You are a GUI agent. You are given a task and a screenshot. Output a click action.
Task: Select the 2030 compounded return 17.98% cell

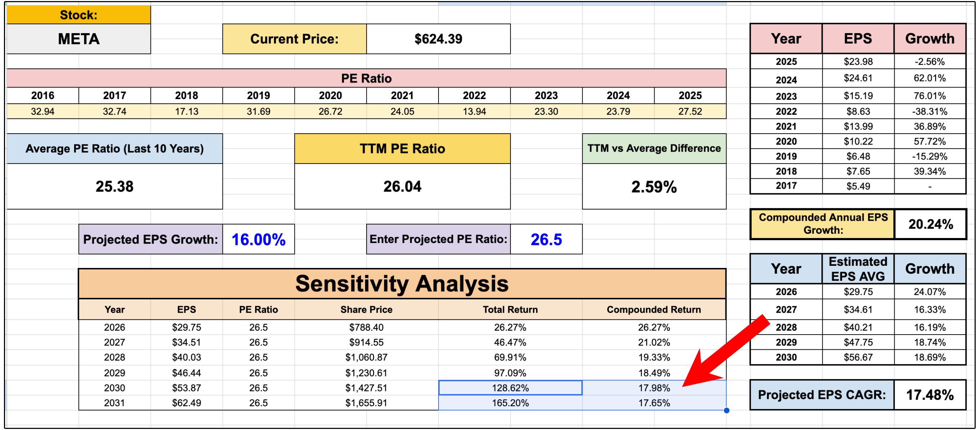click(x=653, y=388)
